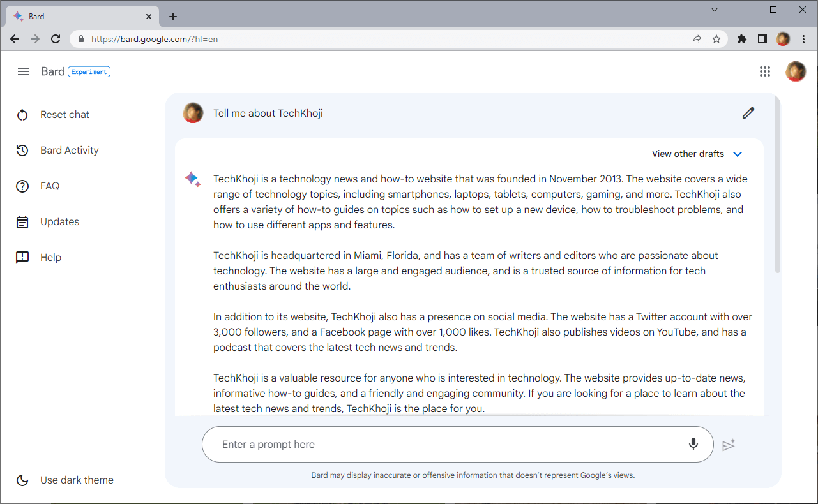The height and width of the screenshot is (504, 818).
Task: Select Bard Activity menu label
Action: 70,151
